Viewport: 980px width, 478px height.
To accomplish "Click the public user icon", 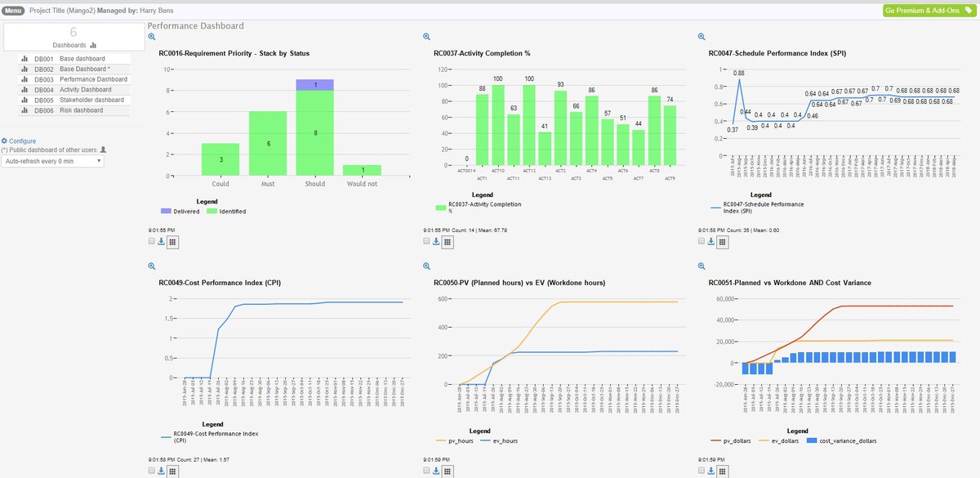I will (103, 150).
